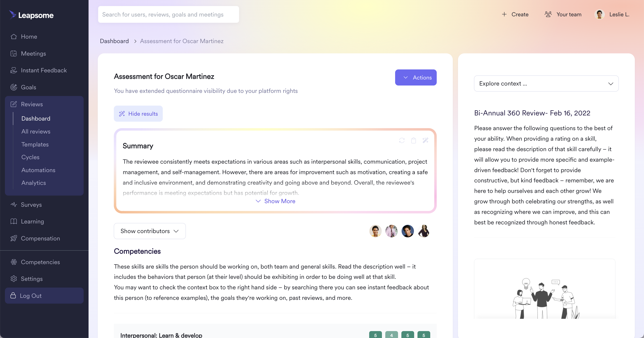The height and width of the screenshot is (338, 644).
Task: Click the Dashboard breadcrumb link
Action: (114, 41)
